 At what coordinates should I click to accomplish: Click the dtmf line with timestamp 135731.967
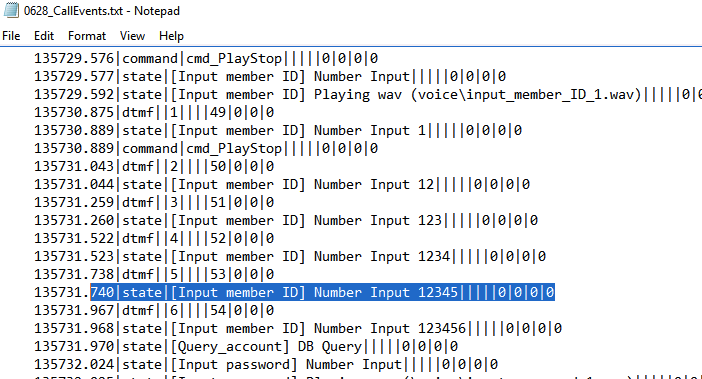[x=154, y=310]
